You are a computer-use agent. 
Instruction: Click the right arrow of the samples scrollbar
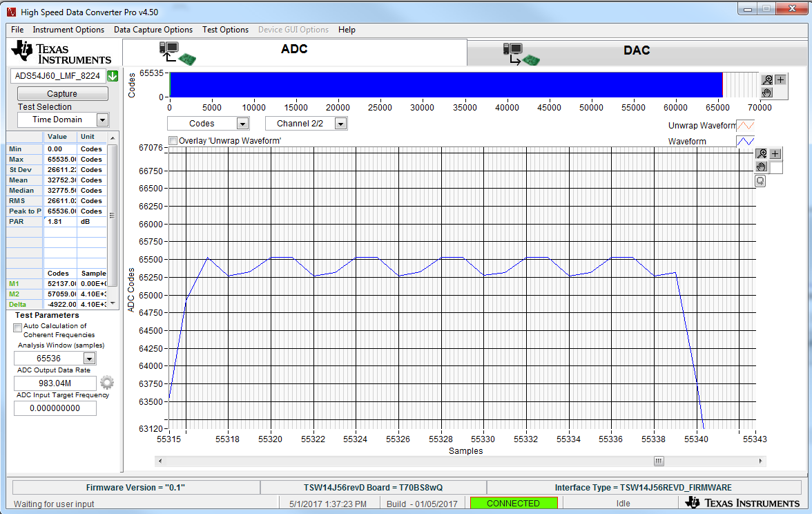click(x=760, y=461)
